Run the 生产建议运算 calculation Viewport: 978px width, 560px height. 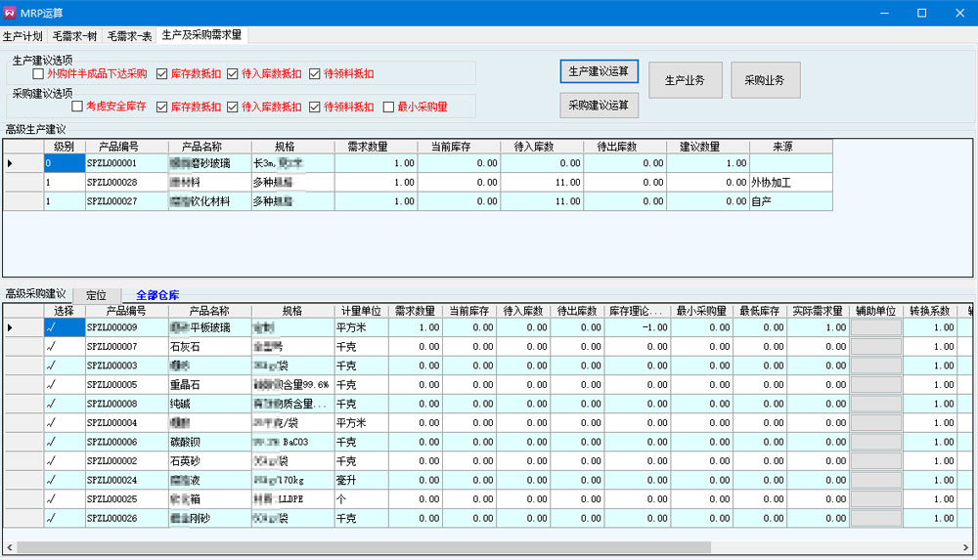tap(599, 71)
